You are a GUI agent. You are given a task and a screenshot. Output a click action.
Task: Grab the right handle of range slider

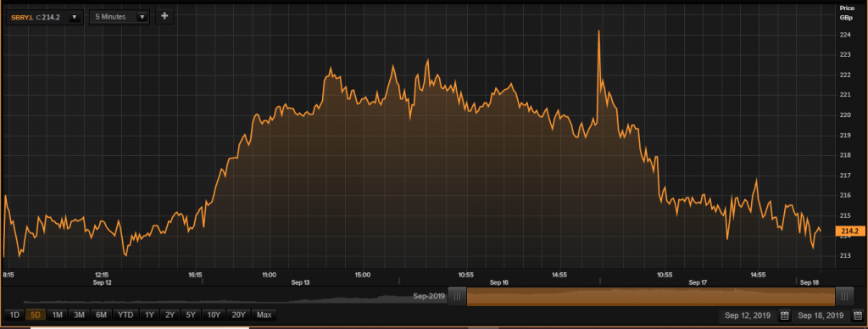click(x=844, y=296)
